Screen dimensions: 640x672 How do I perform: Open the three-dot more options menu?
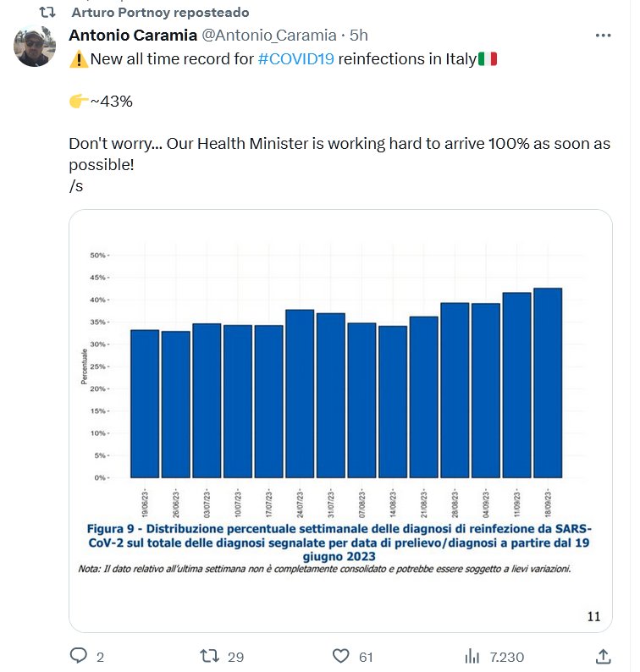coord(603,36)
